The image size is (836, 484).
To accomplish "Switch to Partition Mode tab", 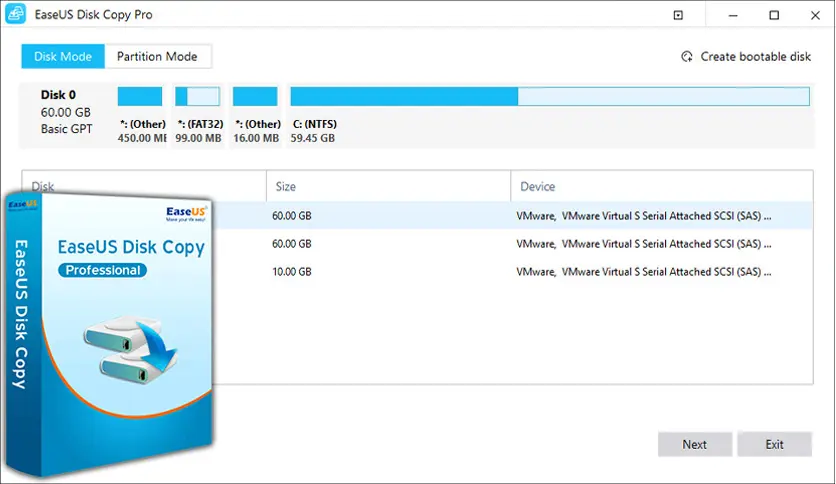I will (x=157, y=56).
